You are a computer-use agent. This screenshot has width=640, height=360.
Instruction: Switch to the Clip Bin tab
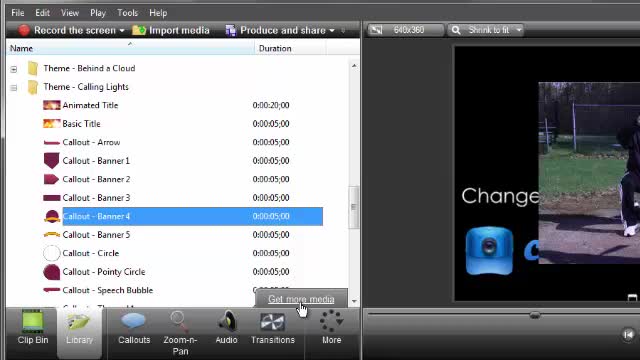[33, 327]
